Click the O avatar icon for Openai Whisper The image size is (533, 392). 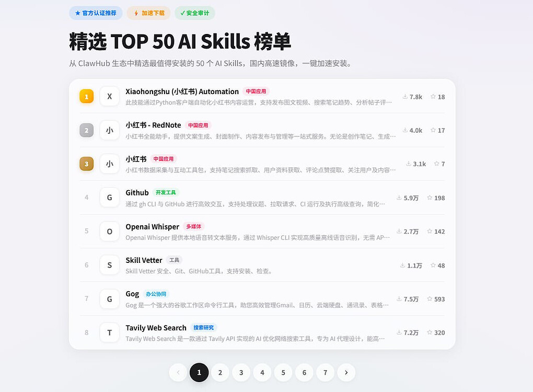click(109, 231)
